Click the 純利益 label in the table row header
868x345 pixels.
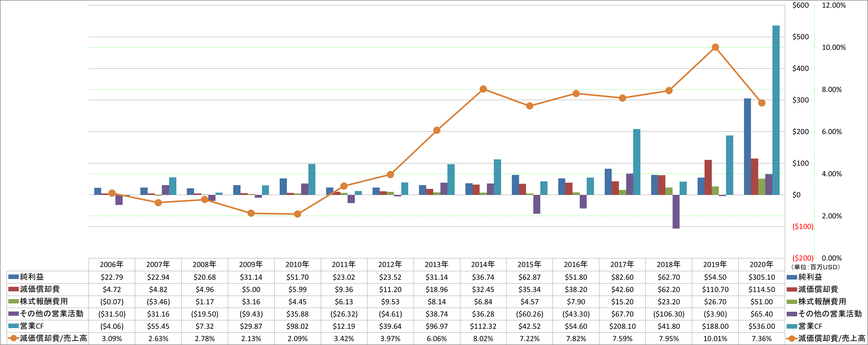(32, 277)
